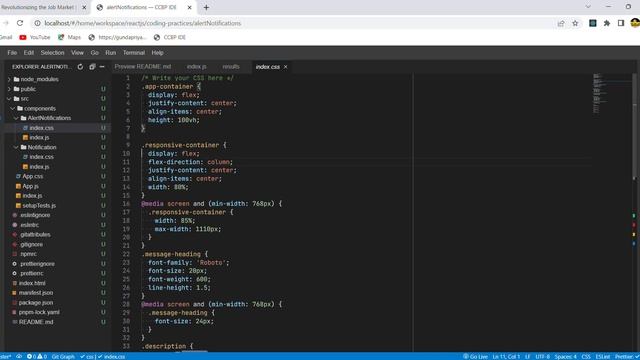Image resolution: width=640 pixels, height=360 pixels.
Task: Open the YouTube bookmark
Action: pyautogui.click(x=35, y=37)
